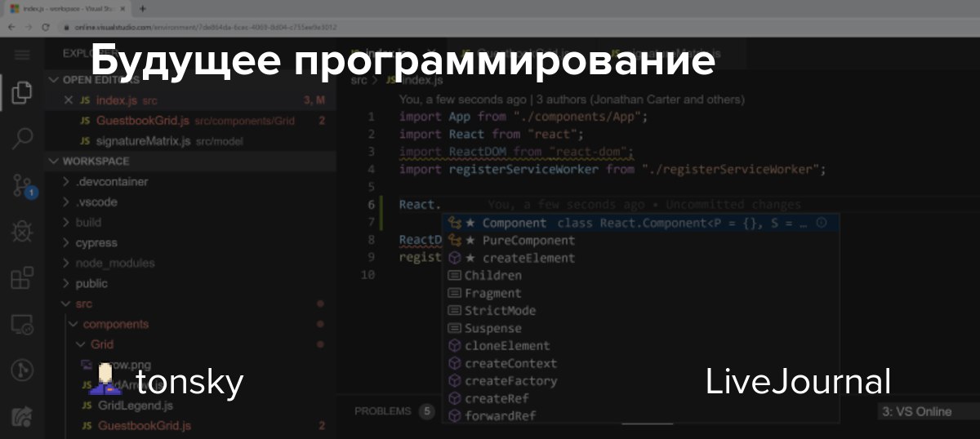Choose the 'cloneElement' autocomplete suggestion

tap(640, 345)
